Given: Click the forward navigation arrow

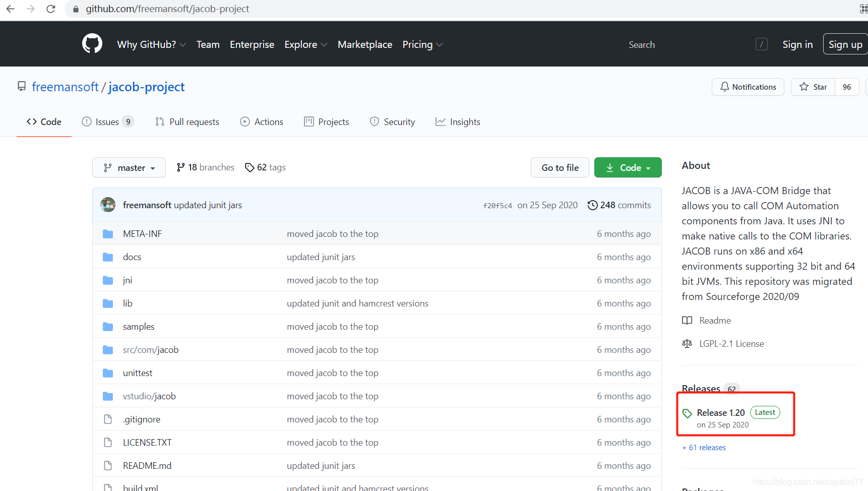Looking at the screenshot, I should [x=30, y=9].
